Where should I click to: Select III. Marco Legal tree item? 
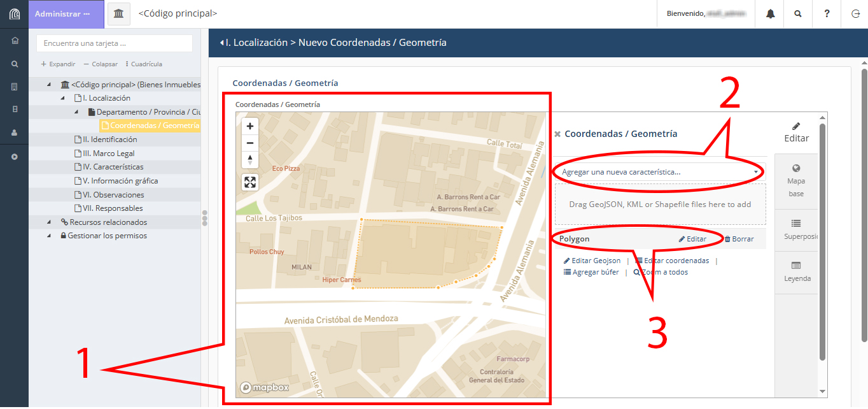[108, 154]
